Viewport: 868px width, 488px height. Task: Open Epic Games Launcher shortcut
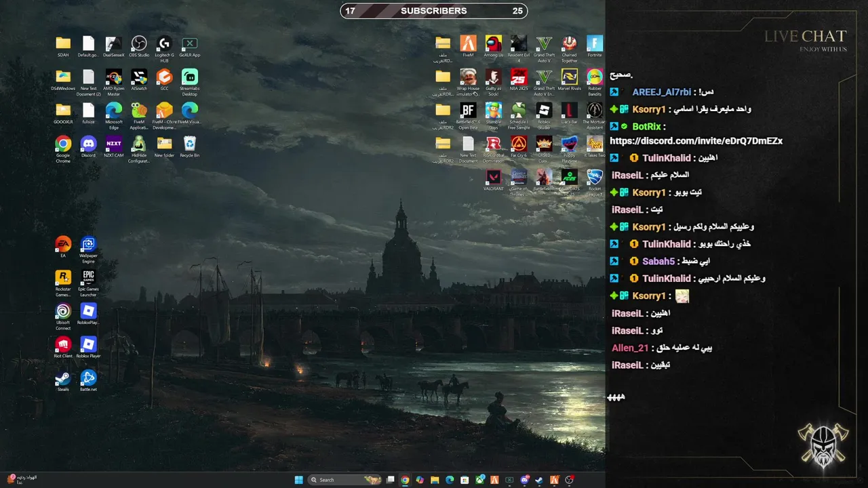tap(88, 283)
